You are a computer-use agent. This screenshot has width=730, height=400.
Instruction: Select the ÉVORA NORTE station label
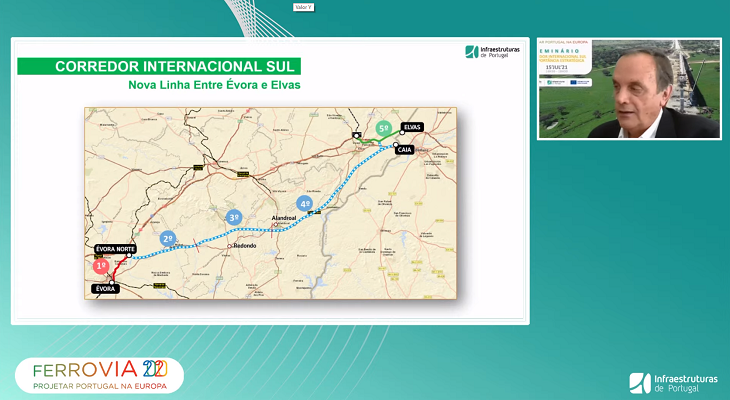[115, 248]
